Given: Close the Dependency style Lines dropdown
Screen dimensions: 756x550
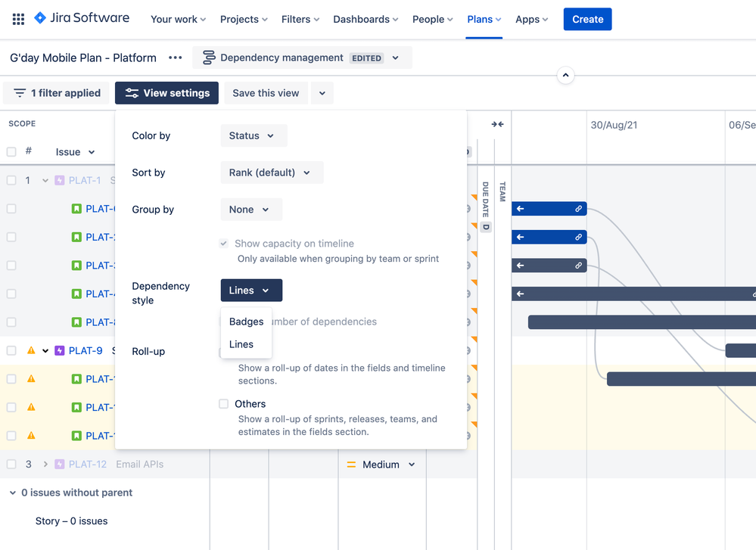Looking at the screenshot, I should coord(251,291).
